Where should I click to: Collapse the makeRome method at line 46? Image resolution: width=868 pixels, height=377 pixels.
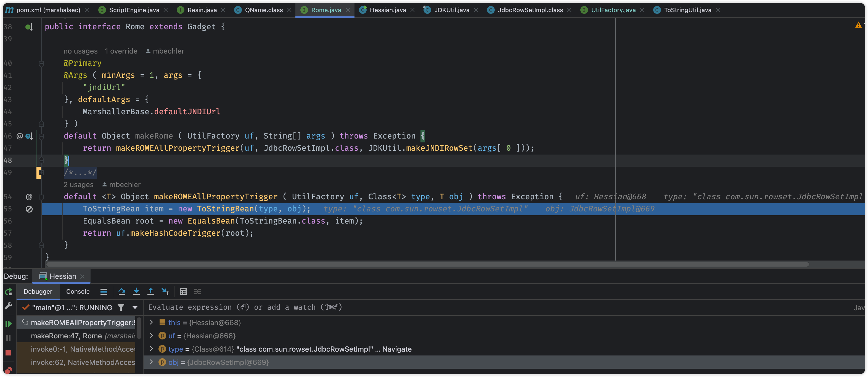41,136
